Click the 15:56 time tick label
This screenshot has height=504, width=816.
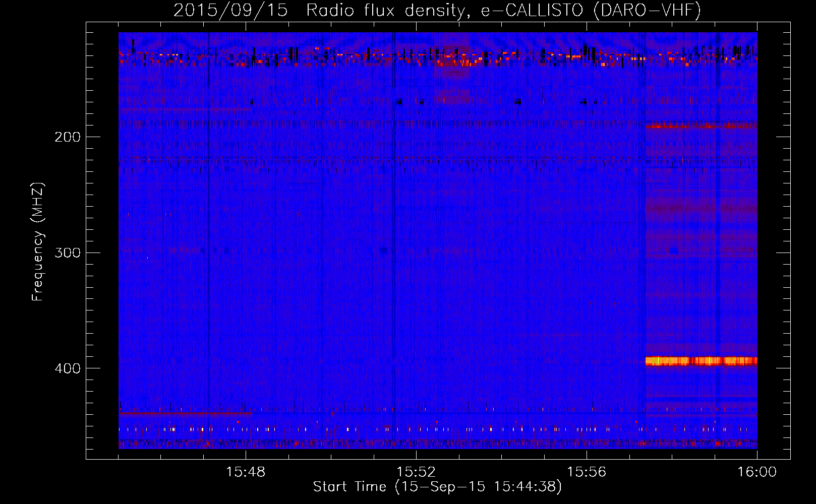click(x=587, y=472)
